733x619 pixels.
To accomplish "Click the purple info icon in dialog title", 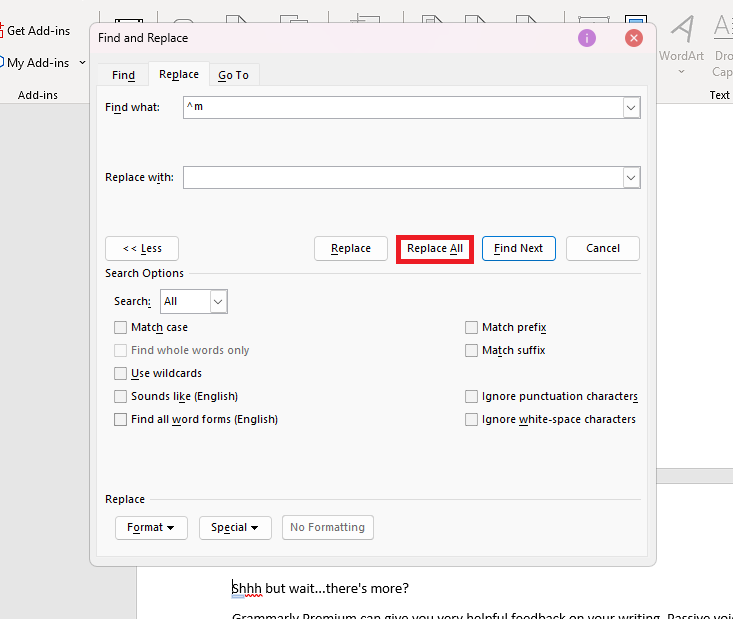I will pyautogui.click(x=587, y=38).
